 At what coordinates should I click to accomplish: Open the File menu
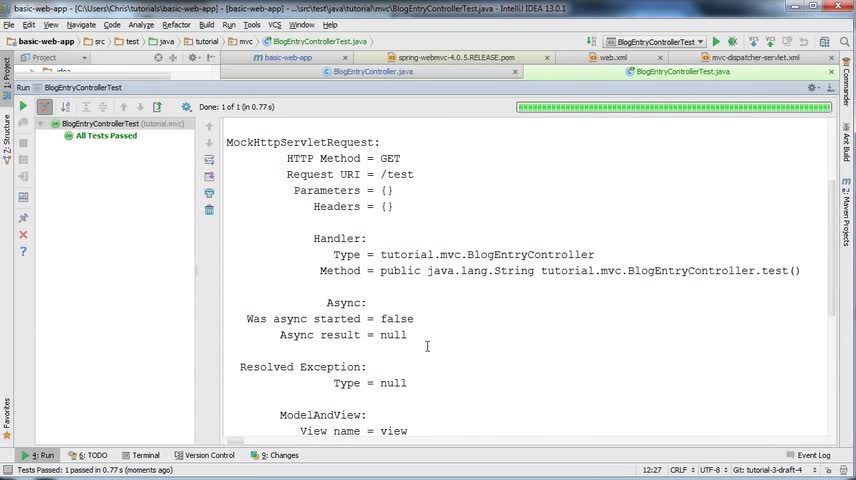[9, 25]
